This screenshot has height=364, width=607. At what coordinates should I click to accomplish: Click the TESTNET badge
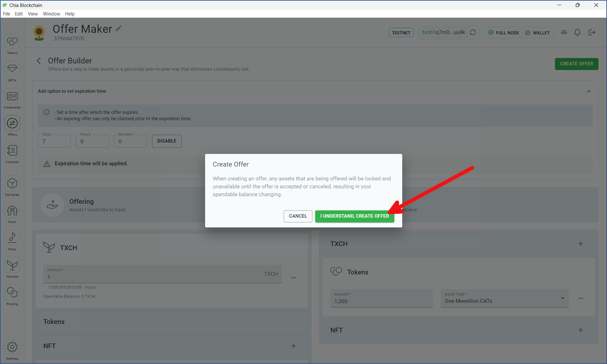pos(401,33)
